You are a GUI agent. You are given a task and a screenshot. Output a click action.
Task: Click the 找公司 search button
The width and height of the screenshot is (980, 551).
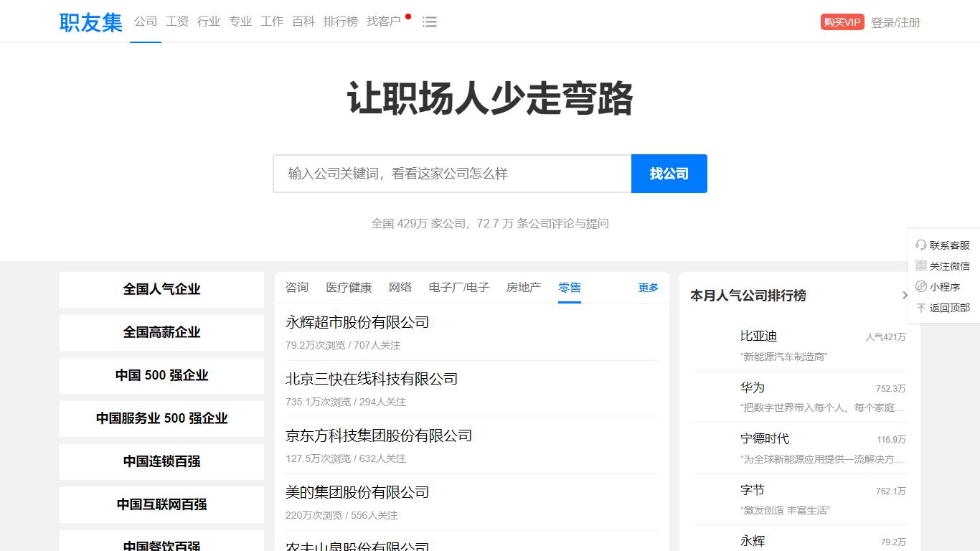click(669, 174)
